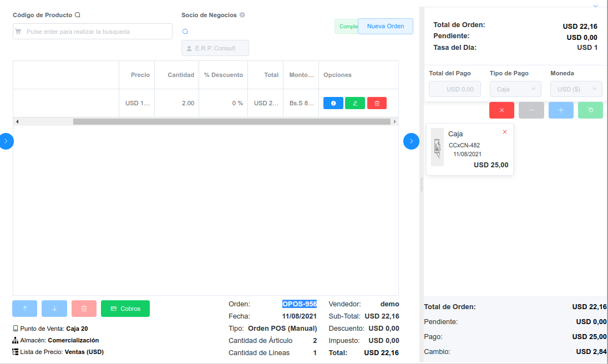Image resolution: width=608 pixels, height=364 pixels.
Task: Delete the order line with trash icon
Action: point(377,102)
